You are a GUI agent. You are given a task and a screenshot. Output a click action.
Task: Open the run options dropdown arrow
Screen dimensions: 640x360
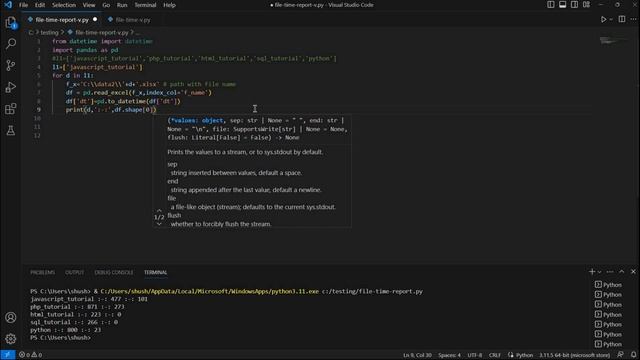(611, 19)
